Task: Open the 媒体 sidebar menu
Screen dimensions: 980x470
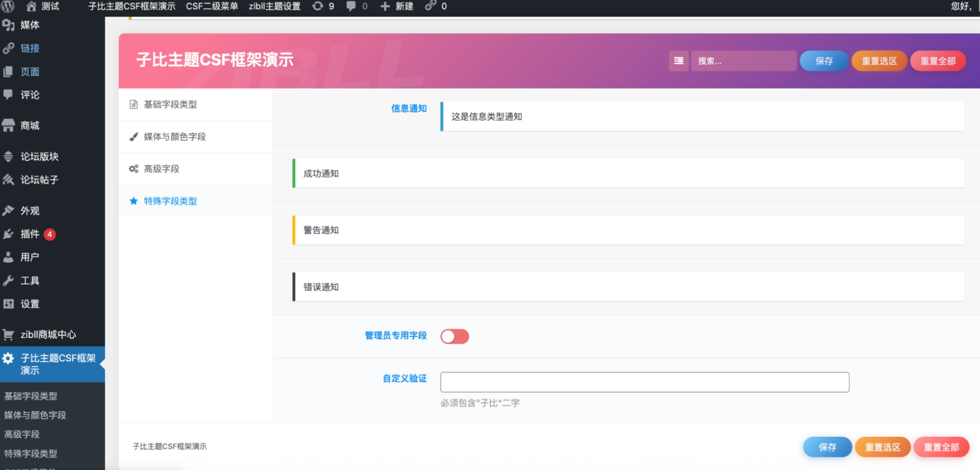Action: 52,25
